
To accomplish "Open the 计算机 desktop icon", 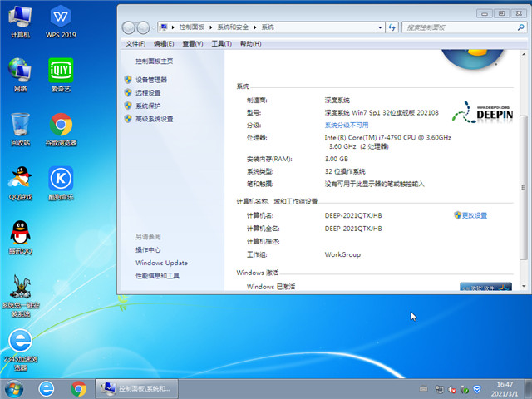I will [20, 22].
